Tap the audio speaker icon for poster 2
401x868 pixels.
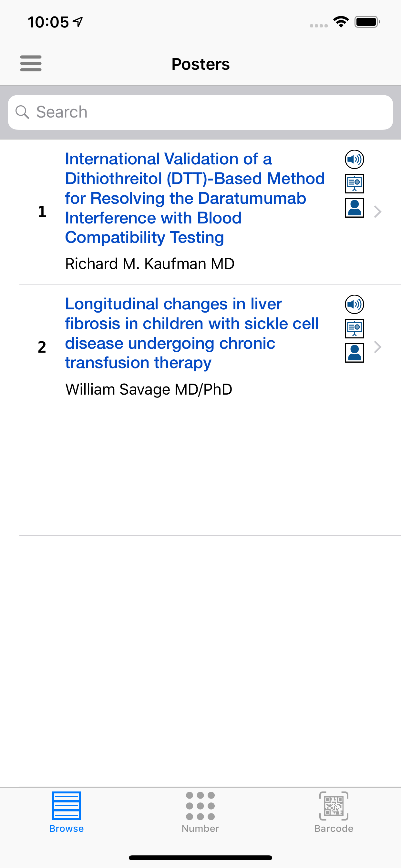(354, 305)
